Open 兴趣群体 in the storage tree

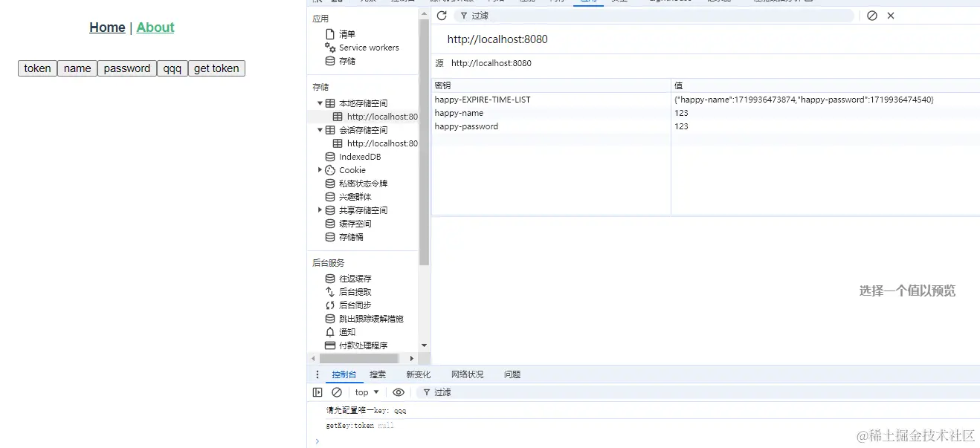(x=355, y=197)
